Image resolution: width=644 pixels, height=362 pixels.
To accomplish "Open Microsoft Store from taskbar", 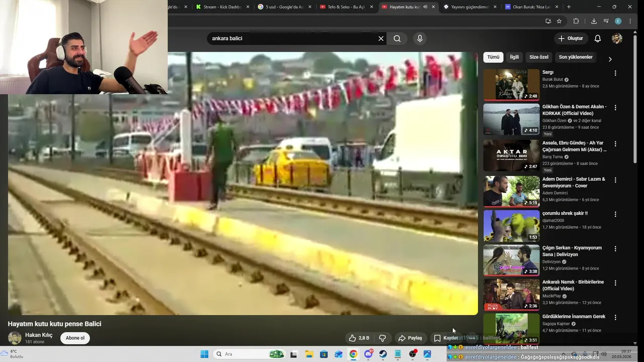I will pos(324,354).
